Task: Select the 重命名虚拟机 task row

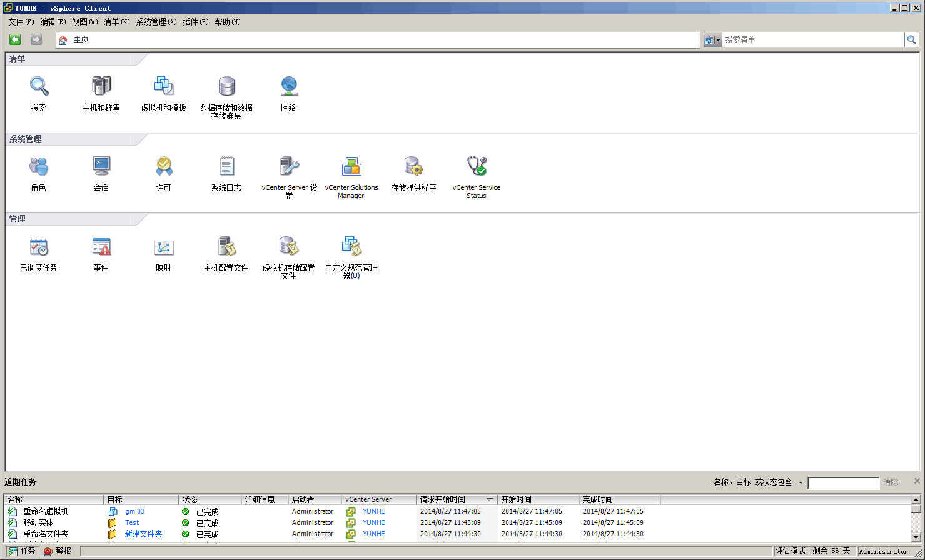Action: [x=458, y=511]
